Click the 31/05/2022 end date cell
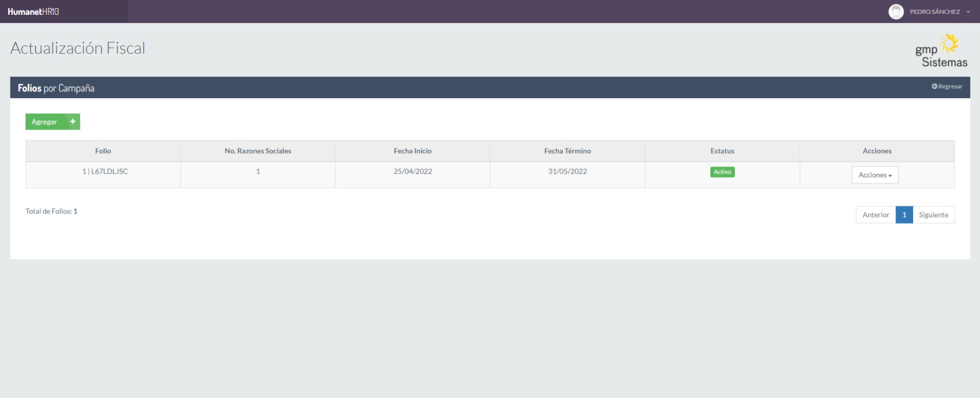Image resolution: width=980 pixels, height=398 pixels. point(567,172)
